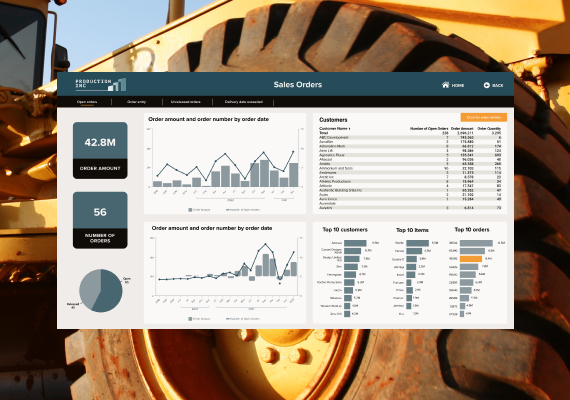Click the 42.8M order amount card
This screenshot has height=400, width=570.
click(100, 150)
